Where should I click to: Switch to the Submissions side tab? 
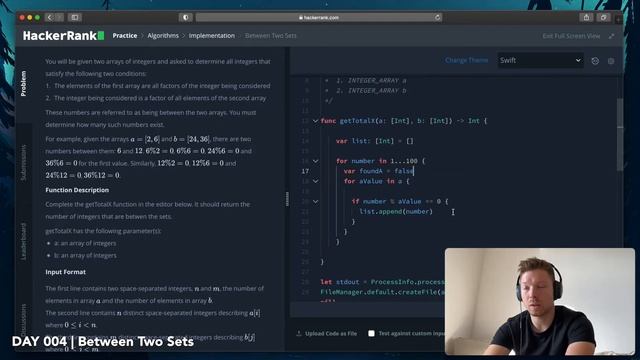[x=24, y=163]
